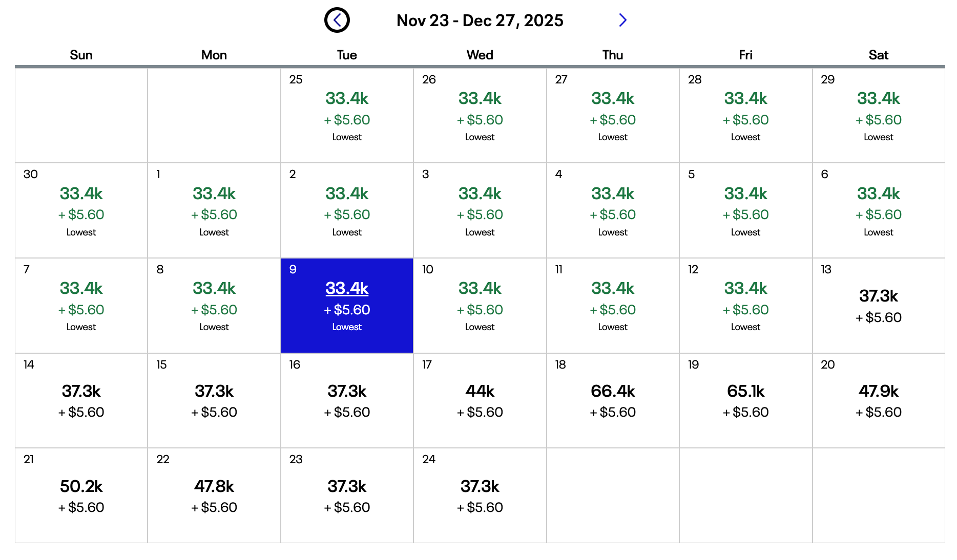Click December 19 with 65.1k fare
This screenshot has height=560, width=957.
(x=745, y=400)
